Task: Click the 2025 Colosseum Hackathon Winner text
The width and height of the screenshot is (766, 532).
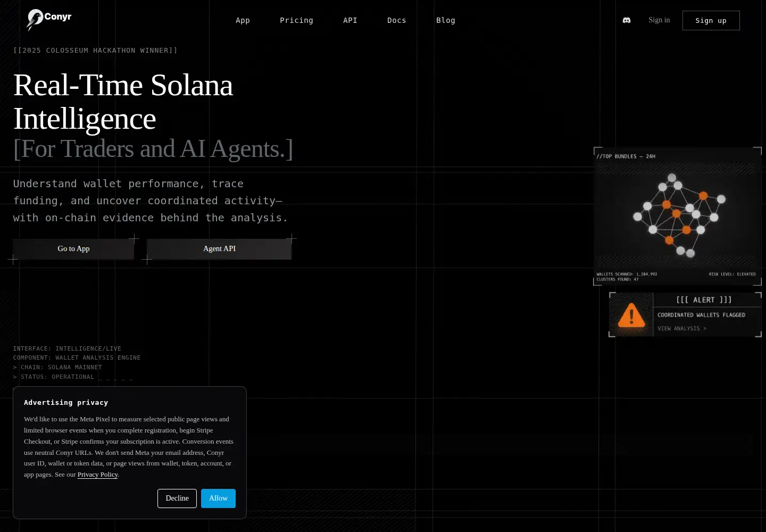Action: (95, 51)
